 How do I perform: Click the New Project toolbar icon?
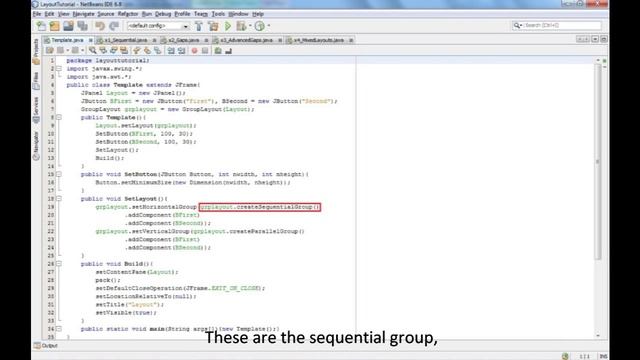point(55,26)
